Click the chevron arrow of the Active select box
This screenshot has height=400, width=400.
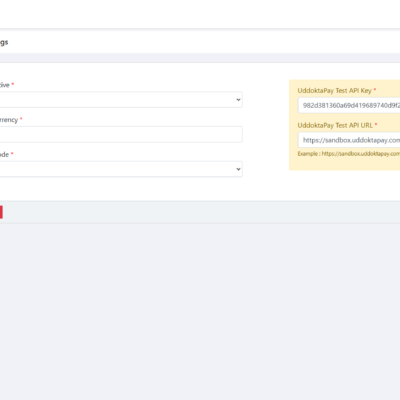[x=238, y=100]
